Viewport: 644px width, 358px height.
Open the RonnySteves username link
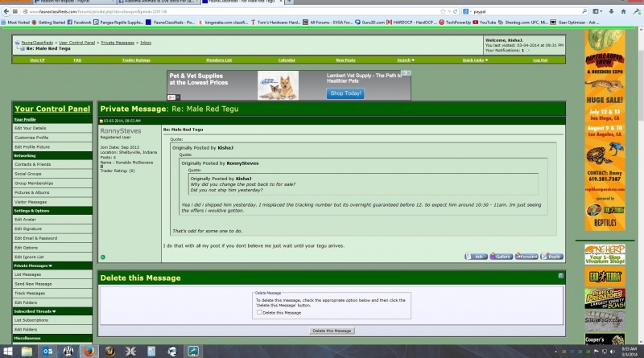coord(120,130)
